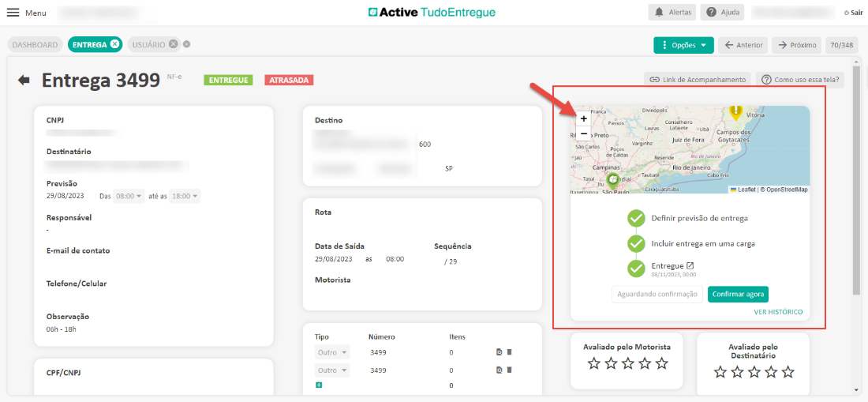Click the Destino number 600
Screen dimensions: 868x402
425,144
